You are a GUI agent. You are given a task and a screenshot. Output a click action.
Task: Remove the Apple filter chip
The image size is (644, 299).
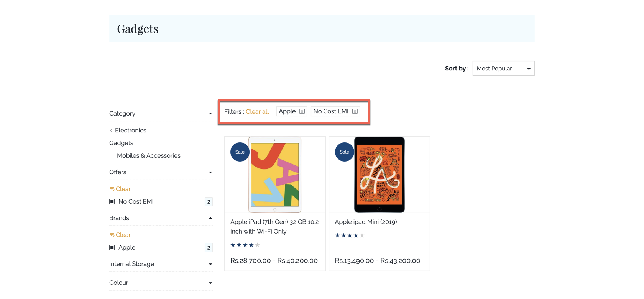(302, 111)
